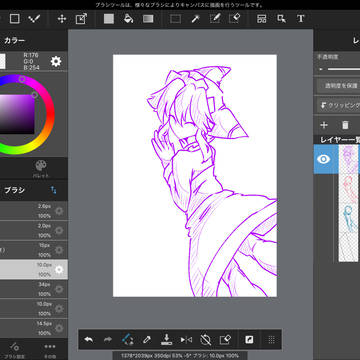Select the rectangular Selection tool
360x360 pixels.
[175, 19]
